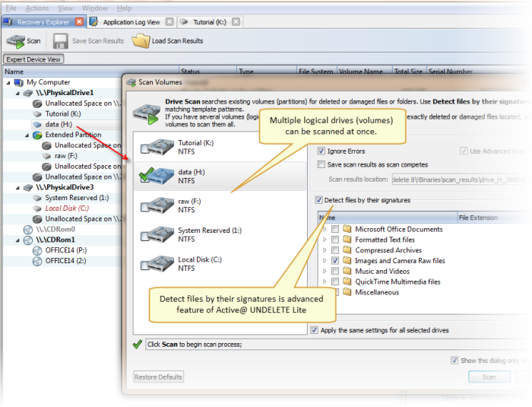
Task: Switch to the Tutorial (K:) tab
Action: (209, 22)
